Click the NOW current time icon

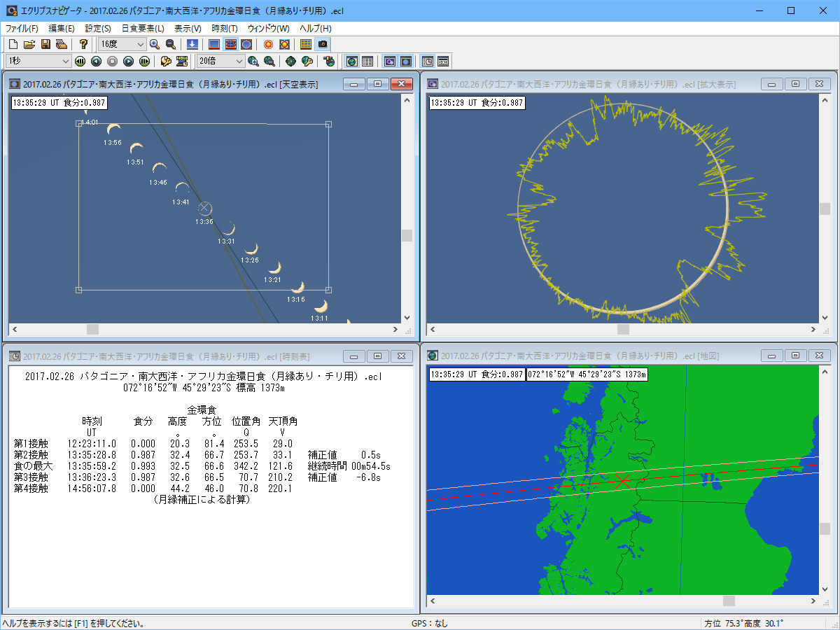pos(182,62)
